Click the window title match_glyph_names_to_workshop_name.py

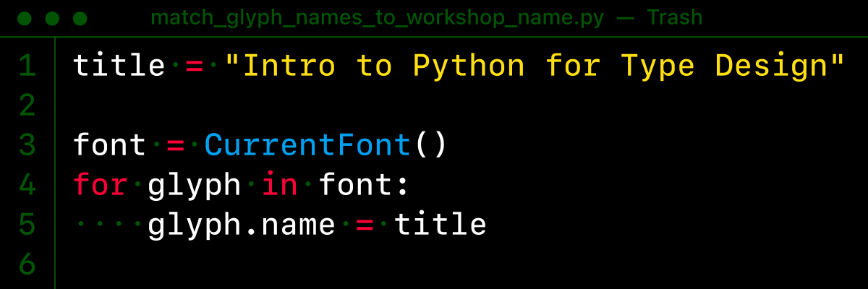[x=377, y=17]
